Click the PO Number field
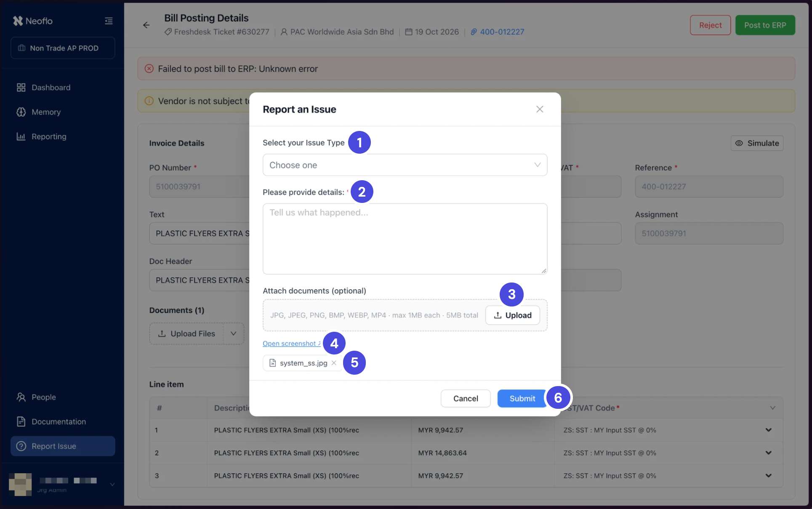This screenshot has width=812, height=509. 200,187
